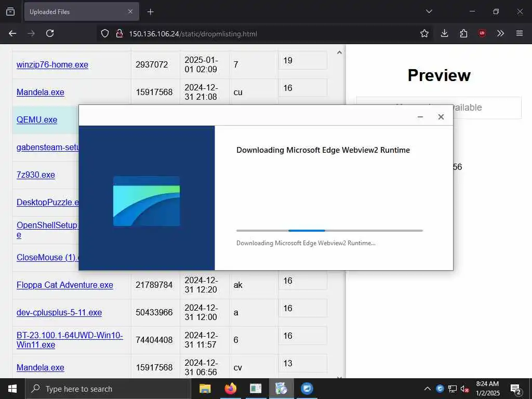
Task: Open the CloseMouse (1) link
Action: pos(47,257)
